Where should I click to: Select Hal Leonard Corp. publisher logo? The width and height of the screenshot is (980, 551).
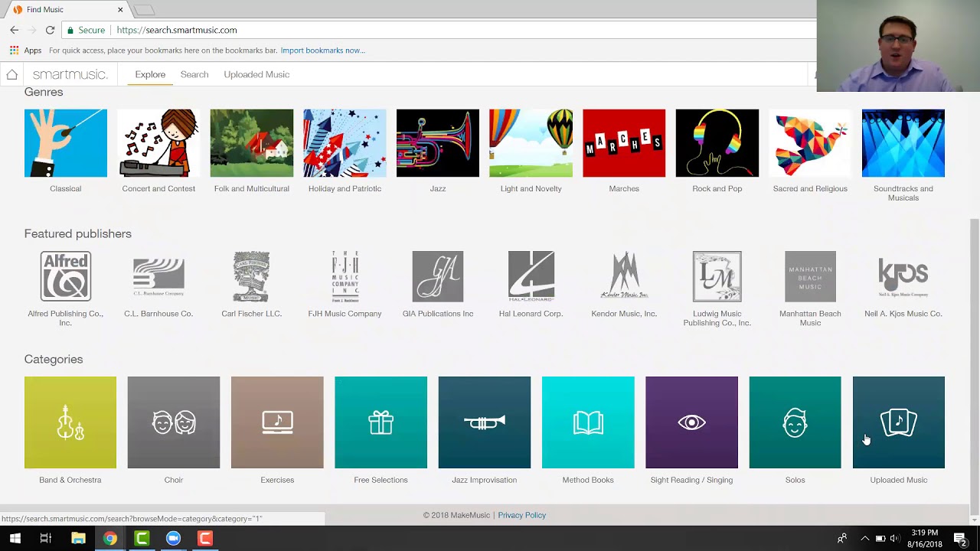[x=531, y=276]
